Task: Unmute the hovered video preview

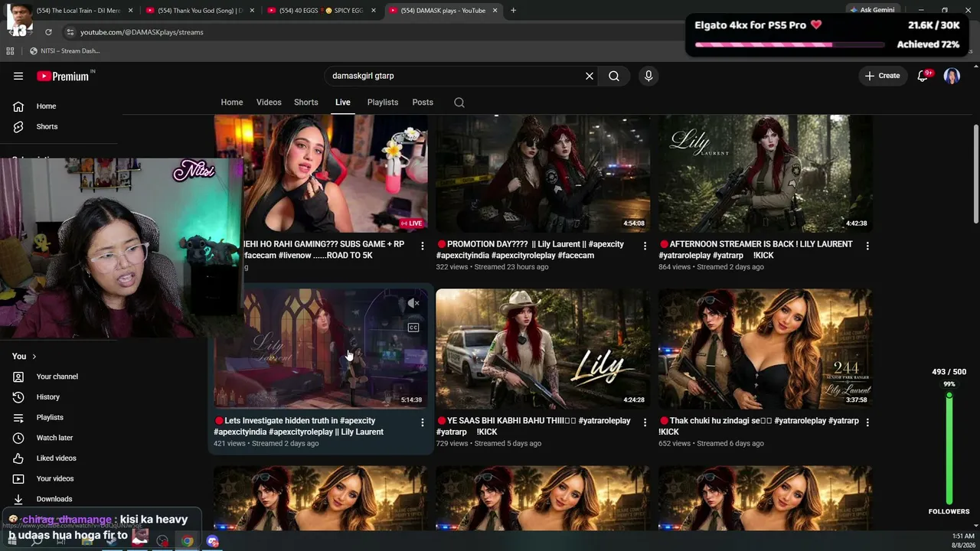Action: point(413,304)
